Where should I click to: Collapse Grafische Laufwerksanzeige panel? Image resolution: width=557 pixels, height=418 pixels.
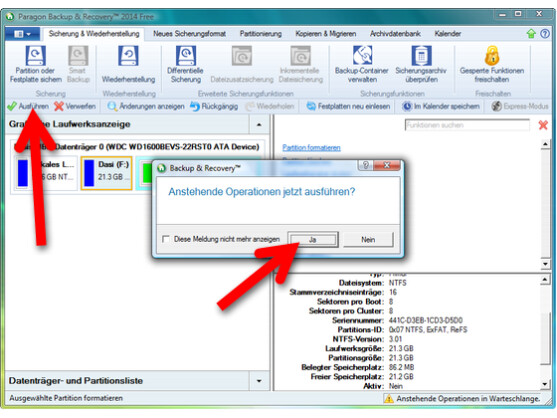(259, 125)
